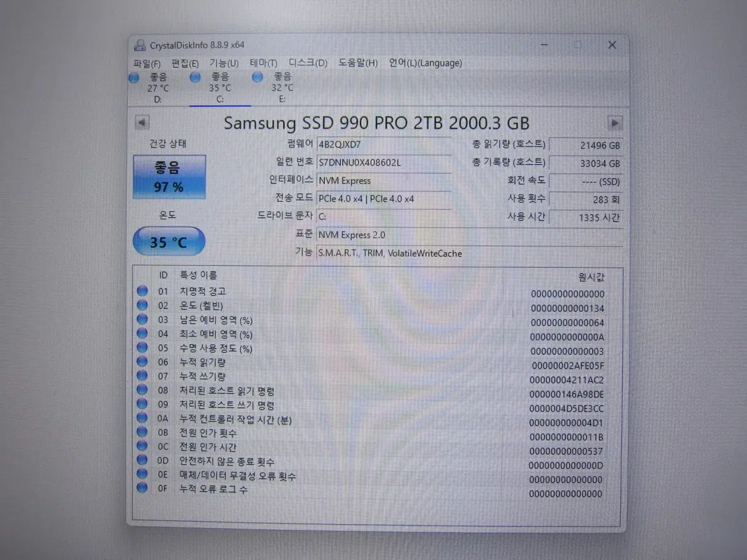Open the 언어(Language) menu
This screenshot has width=747, height=560.
click(x=426, y=63)
